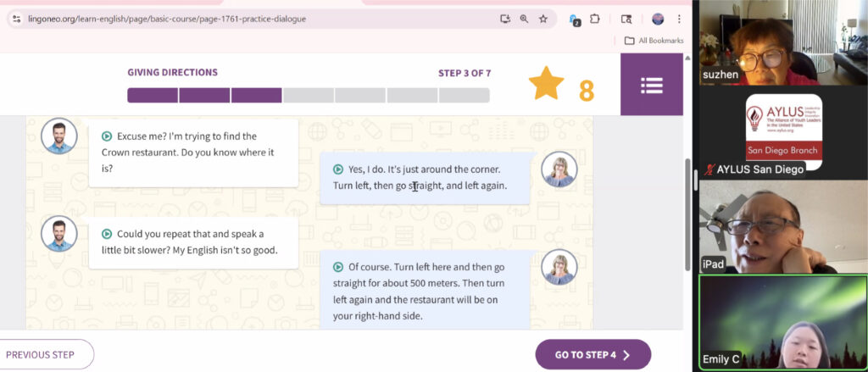Play audio for 'Yes, I do' reply
This screenshot has width=868, height=372.
338,169
